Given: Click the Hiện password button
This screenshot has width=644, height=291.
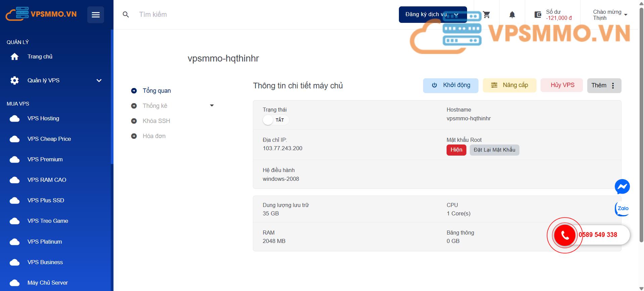Looking at the screenshot, I should pos(456,150).
